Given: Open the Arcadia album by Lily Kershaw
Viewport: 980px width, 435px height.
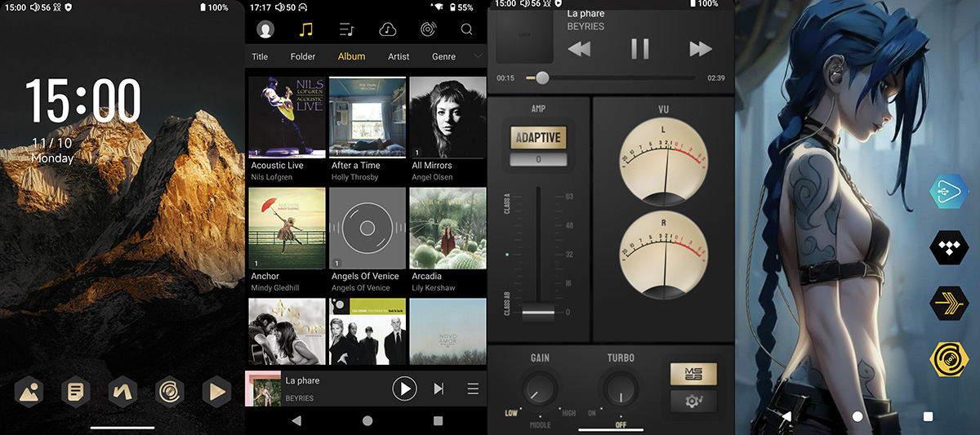Looking at the screenshot, I should 448,229.
